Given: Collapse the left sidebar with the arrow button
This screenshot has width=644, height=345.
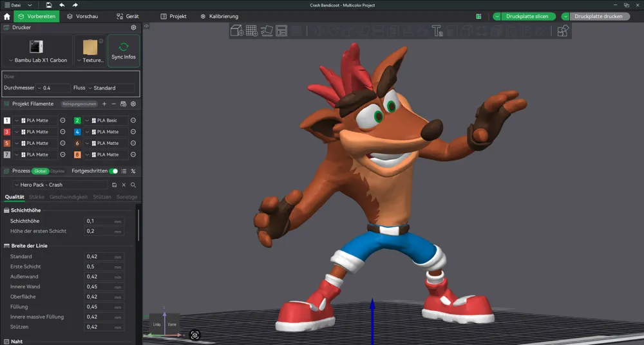Looking at the screenshot, I should (x=146, y=26).
